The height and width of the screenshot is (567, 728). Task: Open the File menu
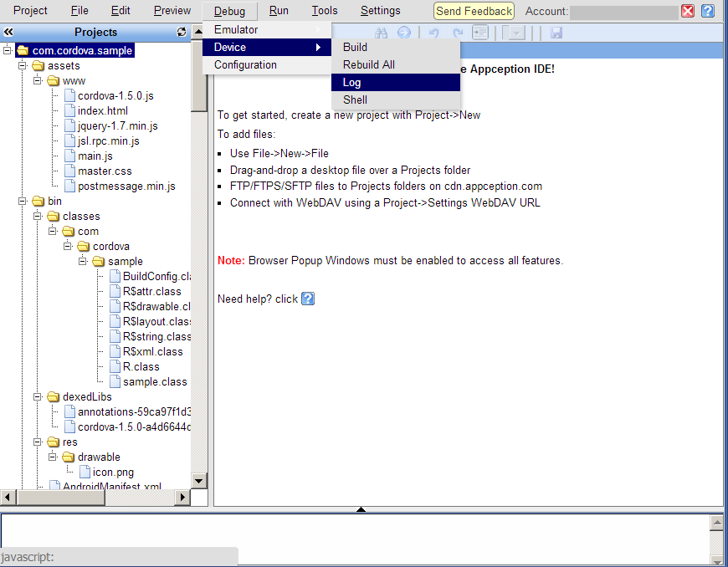79,10
